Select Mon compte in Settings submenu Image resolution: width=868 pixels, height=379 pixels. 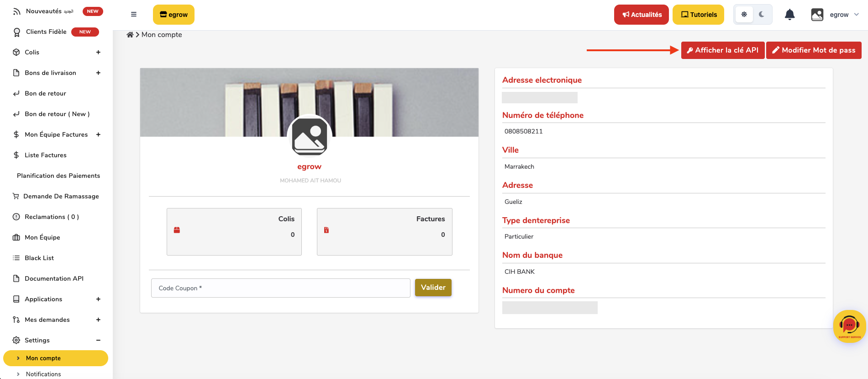[56, 358]
